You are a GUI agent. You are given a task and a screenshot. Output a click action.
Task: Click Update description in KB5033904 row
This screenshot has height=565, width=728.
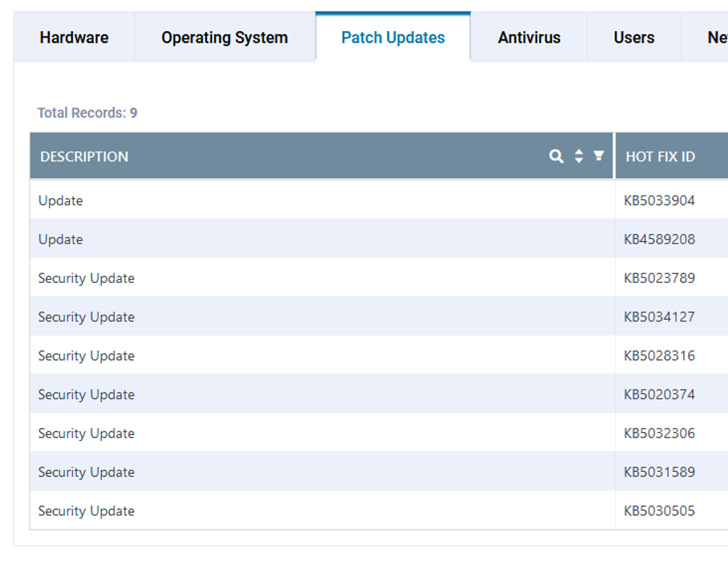pyautogui.click(x=60, y=200)
